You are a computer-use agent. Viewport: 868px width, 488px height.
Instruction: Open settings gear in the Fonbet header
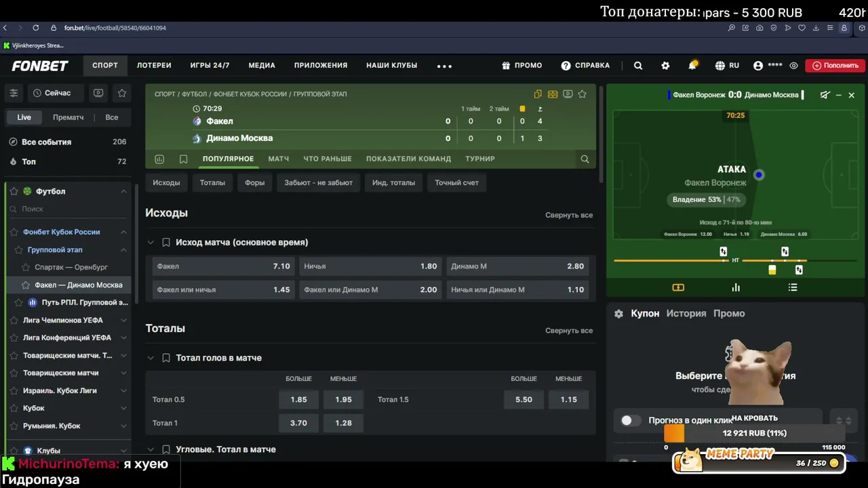(x=665, y=66)
